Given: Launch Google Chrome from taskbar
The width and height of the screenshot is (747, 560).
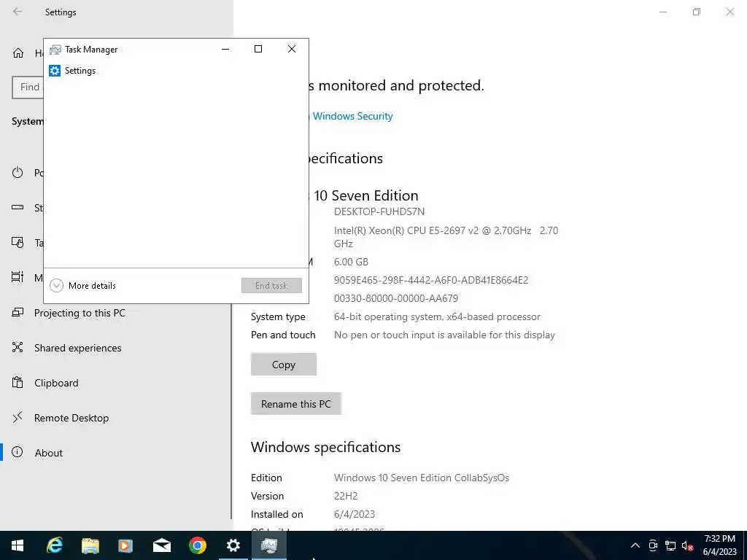Looking at the screenshot, I should (197, 545).
